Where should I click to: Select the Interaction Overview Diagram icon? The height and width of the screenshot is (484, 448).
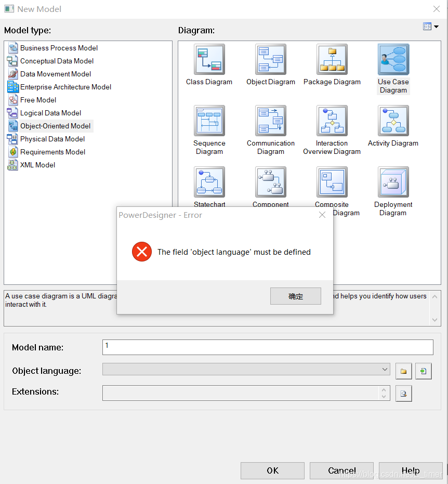point(332,121)
